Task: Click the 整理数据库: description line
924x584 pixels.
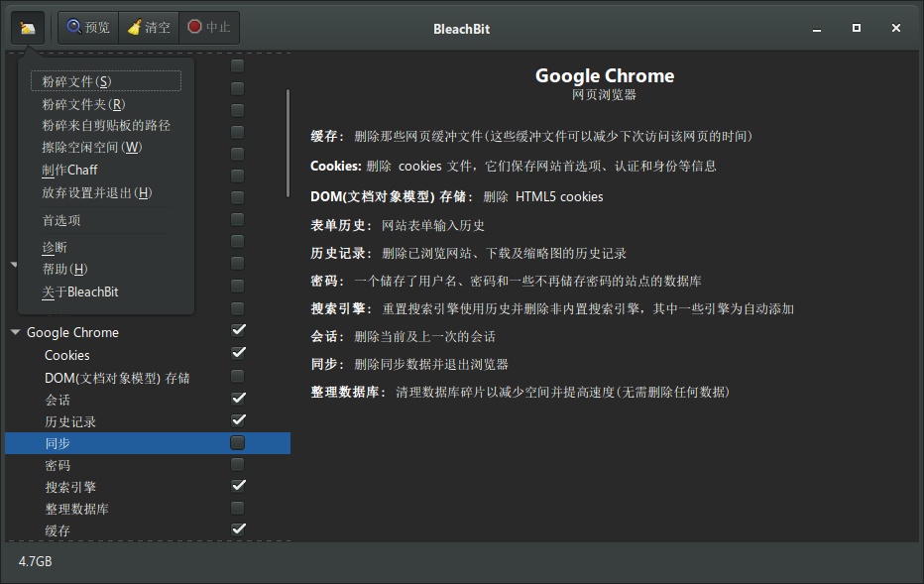Action: [520, 393]
